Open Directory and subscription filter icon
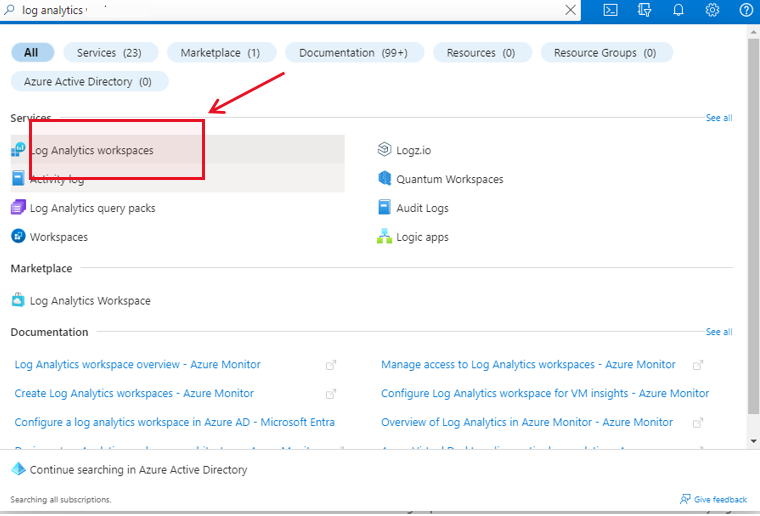Screen dimensions: 760x516 644,10
